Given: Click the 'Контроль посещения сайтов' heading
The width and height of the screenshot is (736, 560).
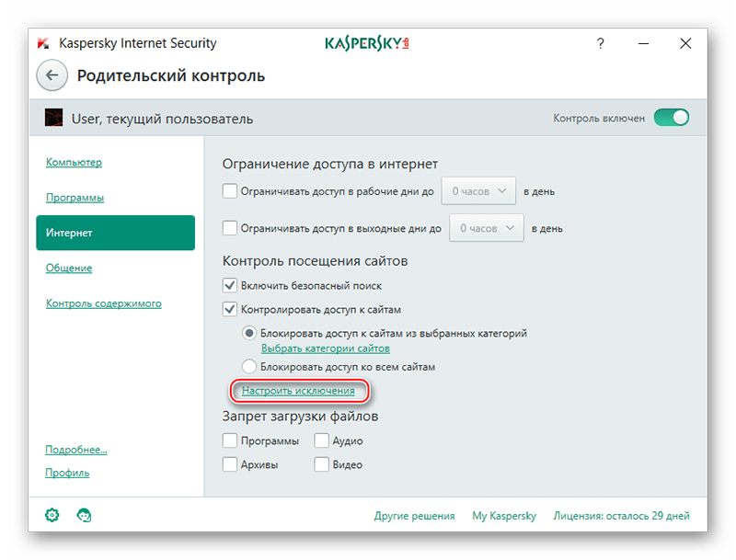Looking at the screenshot, I should point(315,261).
